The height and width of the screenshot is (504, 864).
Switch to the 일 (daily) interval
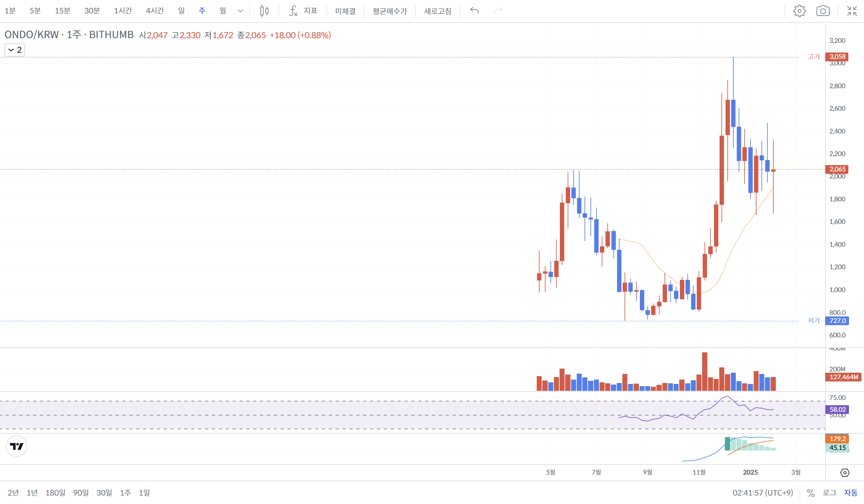(x=181, y=11)
